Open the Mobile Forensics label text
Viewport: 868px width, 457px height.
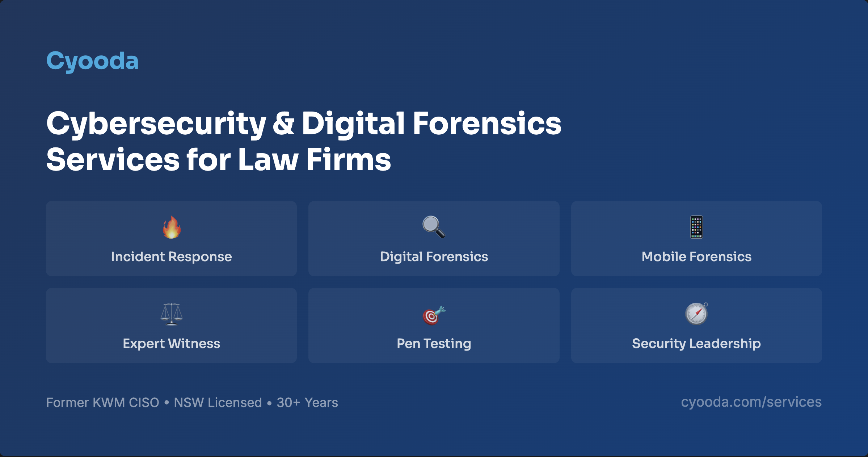696,256
